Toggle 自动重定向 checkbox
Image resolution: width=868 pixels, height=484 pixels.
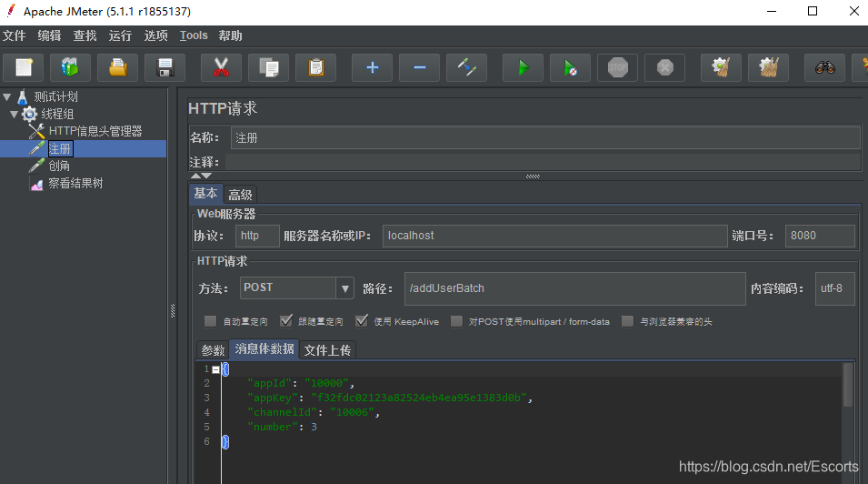pyautogui.click(x=210, y=321)
